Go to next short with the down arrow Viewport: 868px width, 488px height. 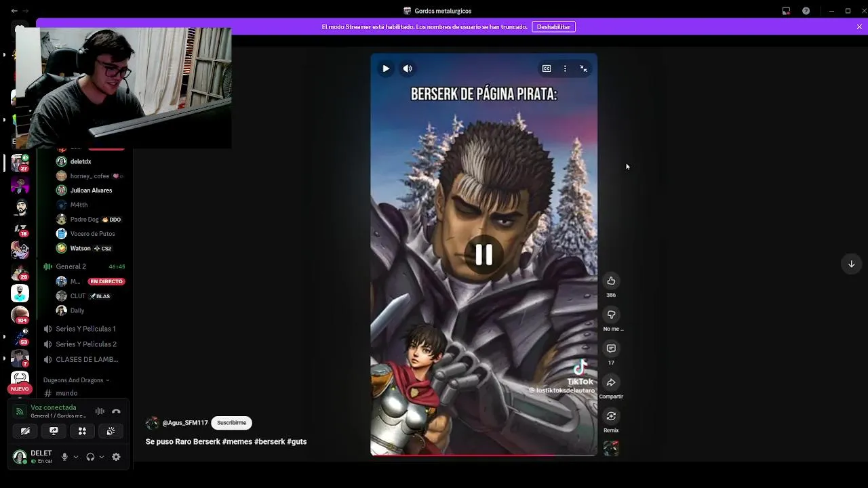pyautogui.click(x=852, y=264)
